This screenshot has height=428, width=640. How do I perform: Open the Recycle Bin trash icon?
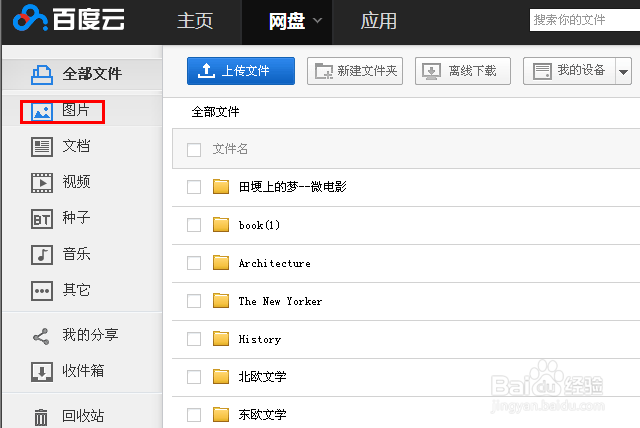pos(41,417)
